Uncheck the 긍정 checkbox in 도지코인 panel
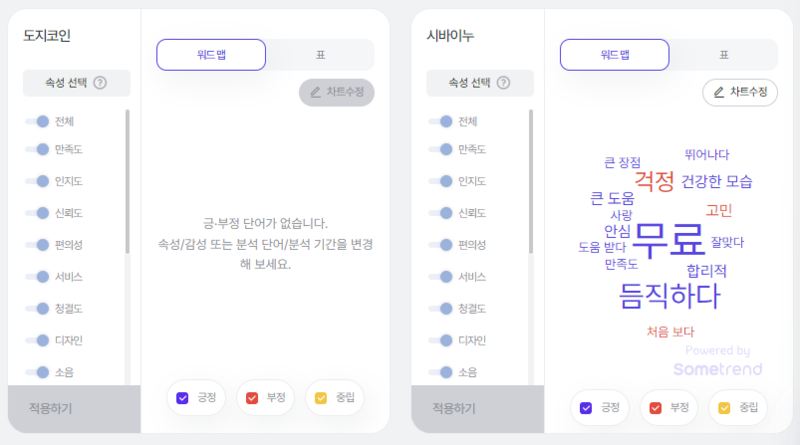Viewport: 800px width, 445px height. 182,398
